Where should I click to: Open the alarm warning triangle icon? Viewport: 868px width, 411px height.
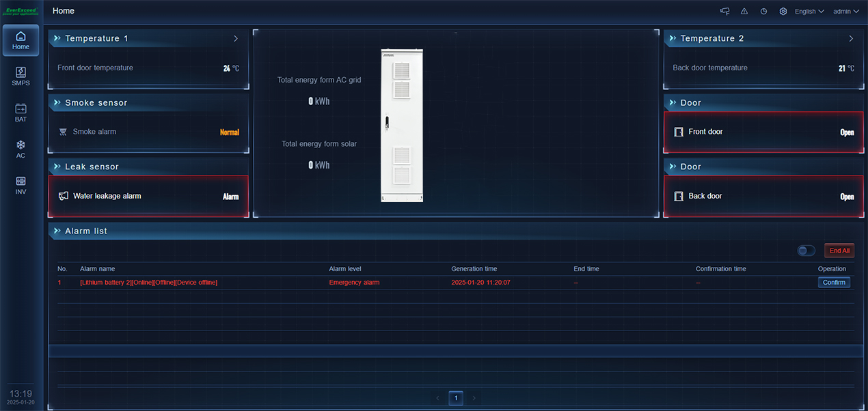(x=744, y=12)
